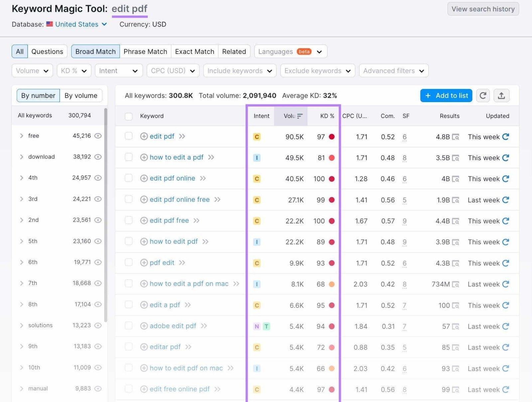
Task: Sort keywords using the Volume sort icon
Action: [300, 116]
